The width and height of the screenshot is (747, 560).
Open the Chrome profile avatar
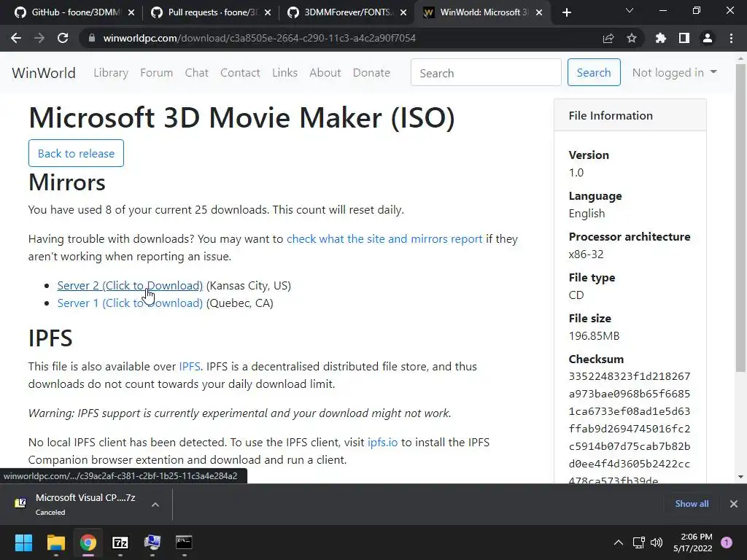[708, 38]
